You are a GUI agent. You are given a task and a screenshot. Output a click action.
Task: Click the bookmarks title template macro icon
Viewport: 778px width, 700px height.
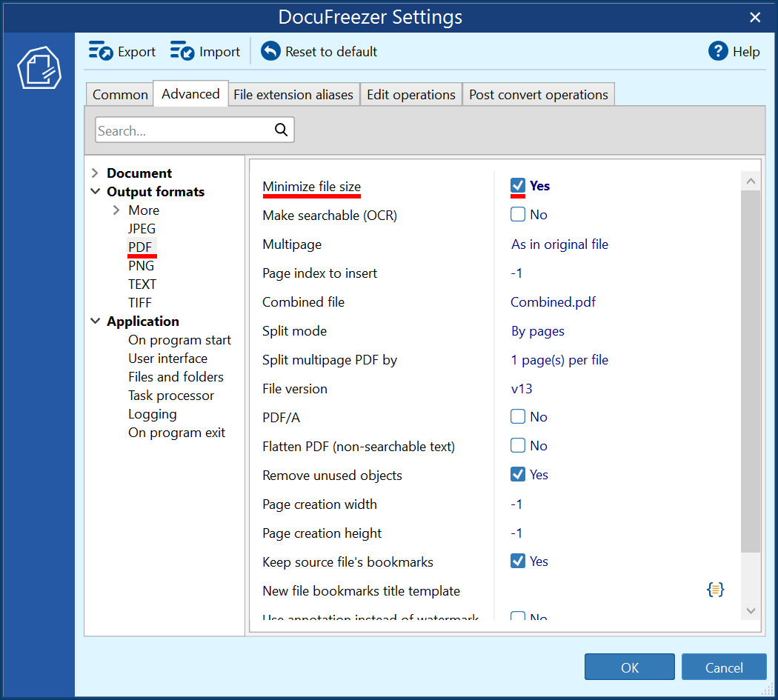(x=715, y=590)
